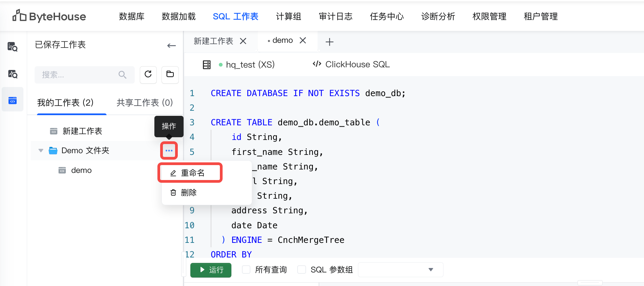644x286 pixels.
Task: Open the second sidebar query search icon
Action: [13, 74]
